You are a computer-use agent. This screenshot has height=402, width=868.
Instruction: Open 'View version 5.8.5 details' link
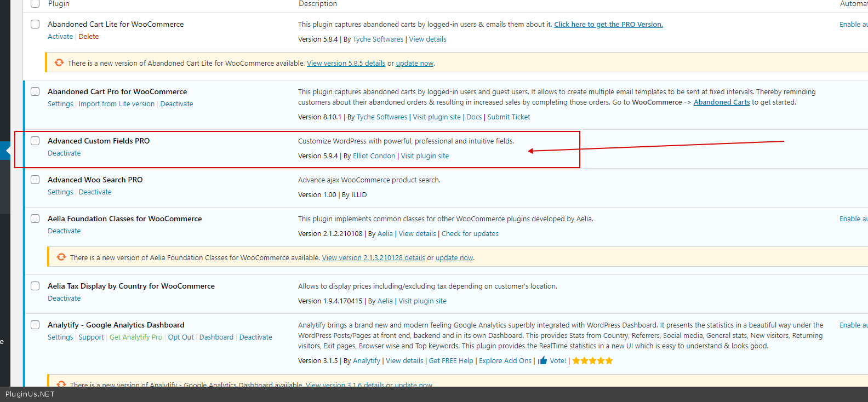346,64
